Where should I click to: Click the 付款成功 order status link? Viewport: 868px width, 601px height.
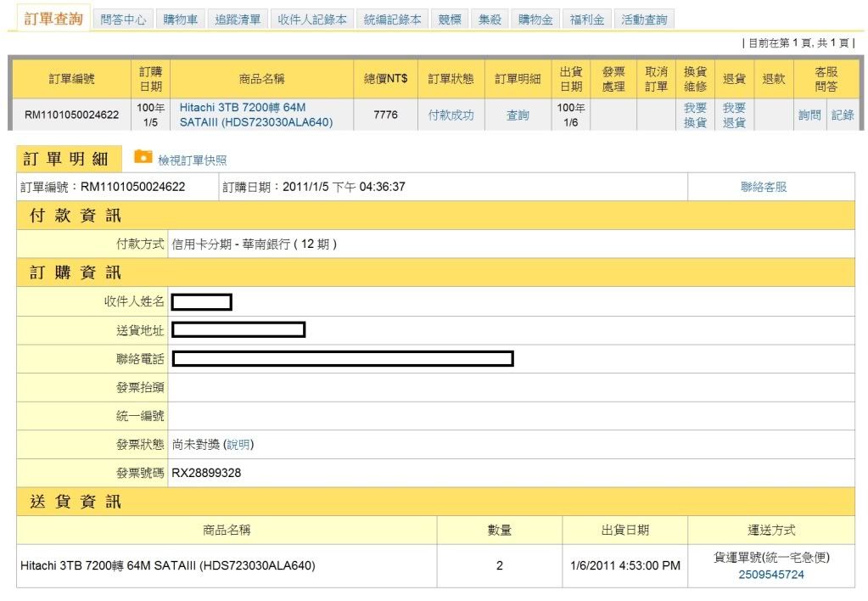(x=451, y=115)
